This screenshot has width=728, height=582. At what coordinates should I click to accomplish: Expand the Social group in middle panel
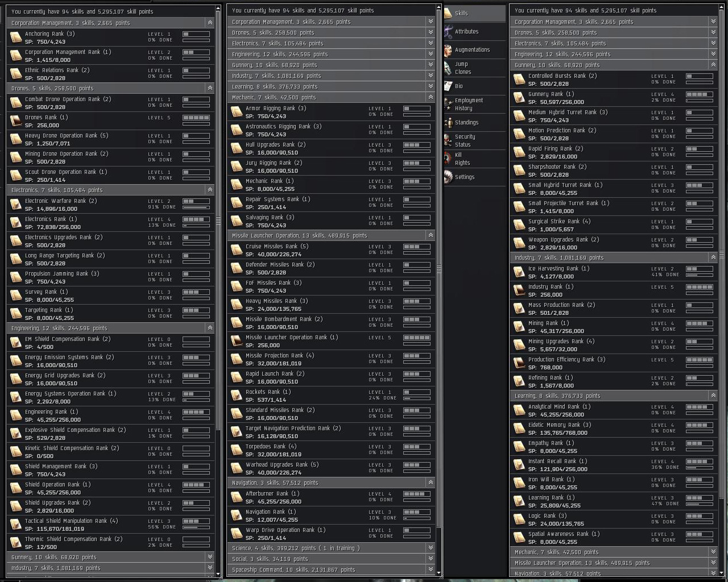(431, 559)
